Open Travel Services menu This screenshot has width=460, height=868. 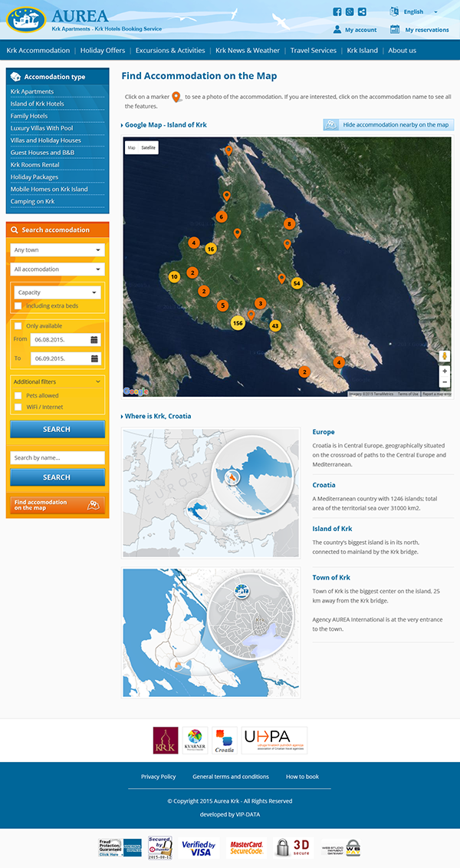(x=314, y=51)
